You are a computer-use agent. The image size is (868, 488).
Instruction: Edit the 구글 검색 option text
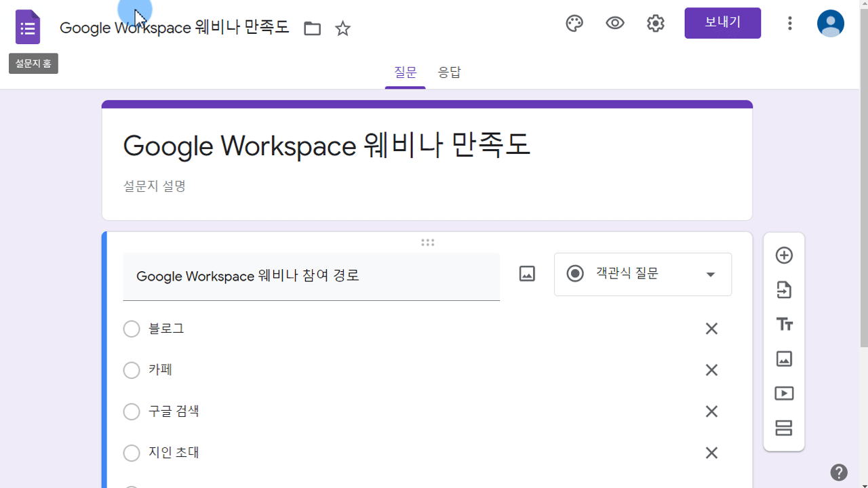click(174, 411)
